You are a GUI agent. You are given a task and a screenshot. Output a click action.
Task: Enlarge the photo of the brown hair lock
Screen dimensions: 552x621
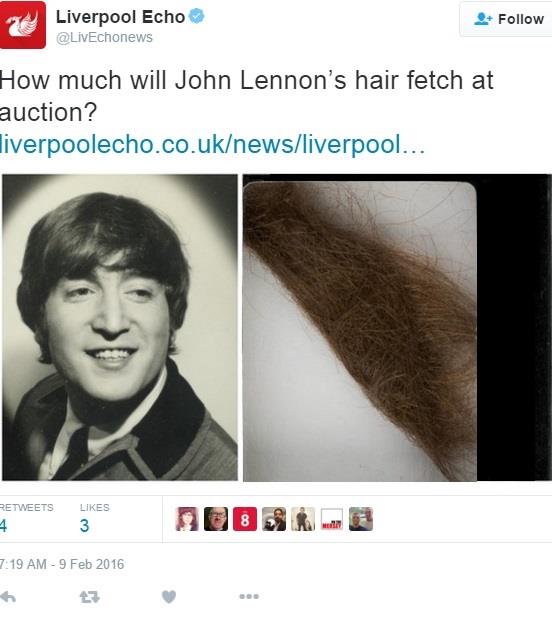[x=397, y=328]
